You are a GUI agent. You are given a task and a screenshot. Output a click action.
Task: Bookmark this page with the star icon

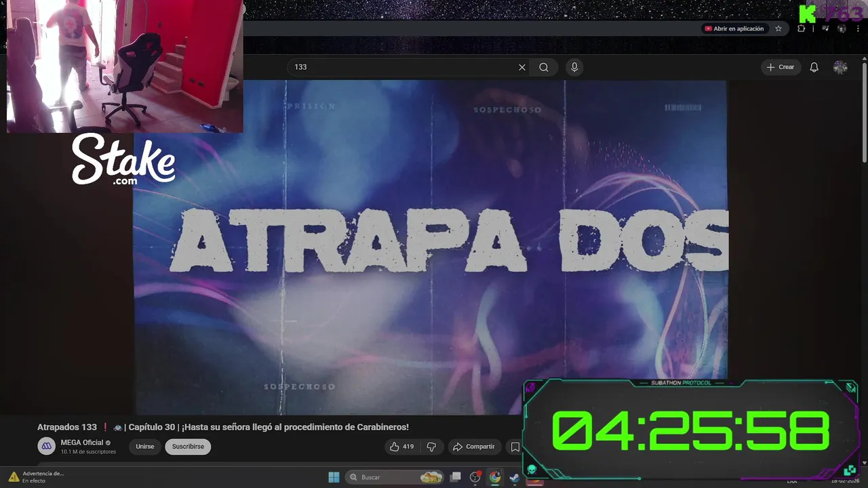[778, 28]
